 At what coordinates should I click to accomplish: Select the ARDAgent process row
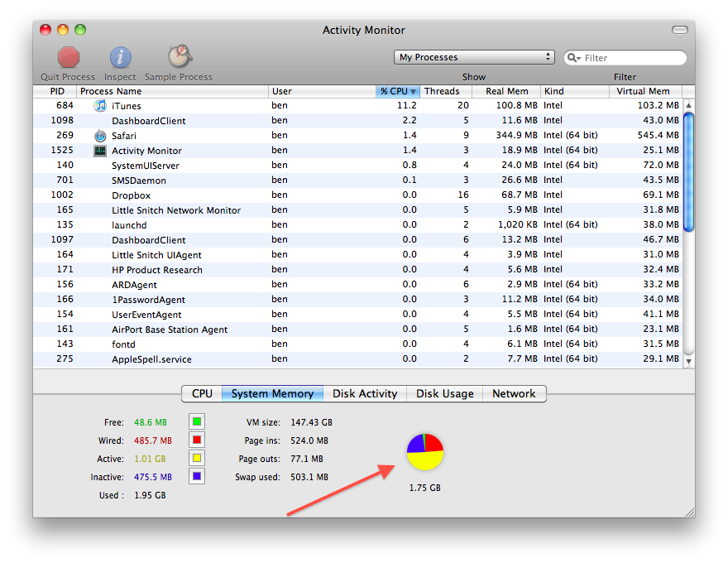pyautogui.click(x=358, y=284)
